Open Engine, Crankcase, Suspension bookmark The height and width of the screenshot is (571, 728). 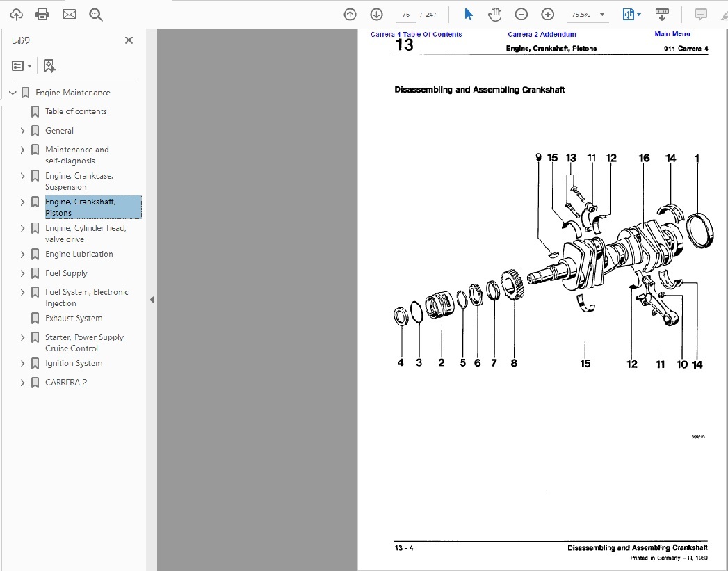pos(79,181)
